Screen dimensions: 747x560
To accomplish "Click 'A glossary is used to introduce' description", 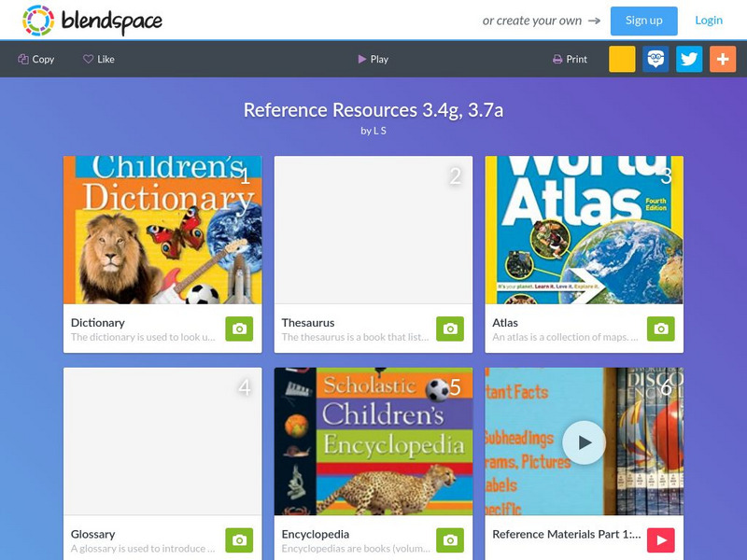I will (x=143, y=549).
